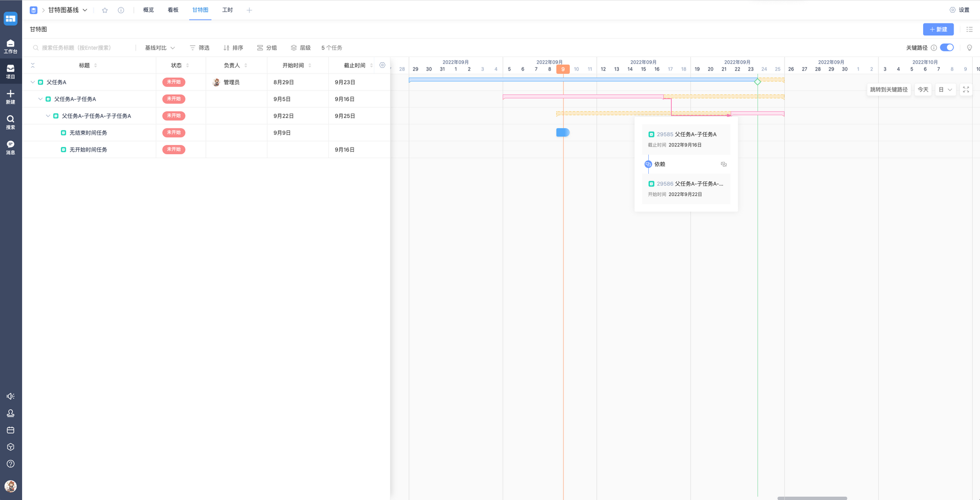This screenshot has width=980, height=500.
Task: Click the 跳转到关键路径 button
Action: pos(888,90)
